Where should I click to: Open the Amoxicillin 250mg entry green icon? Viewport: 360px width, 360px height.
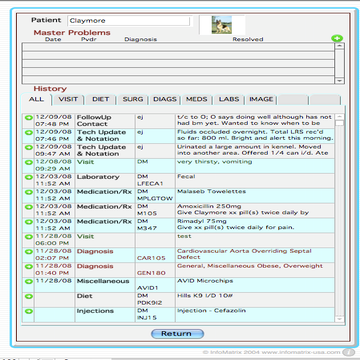29,207
